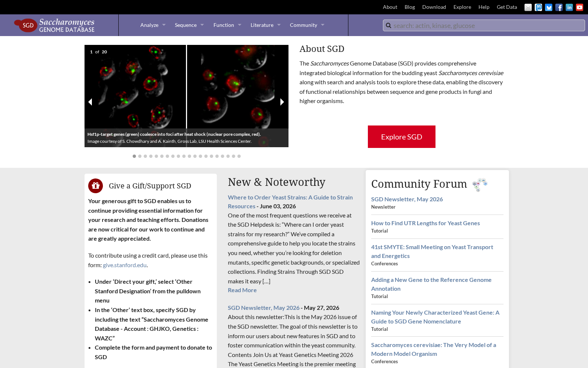Open the Mastodon social icon
Screen dimensions: 588x368
538,7
